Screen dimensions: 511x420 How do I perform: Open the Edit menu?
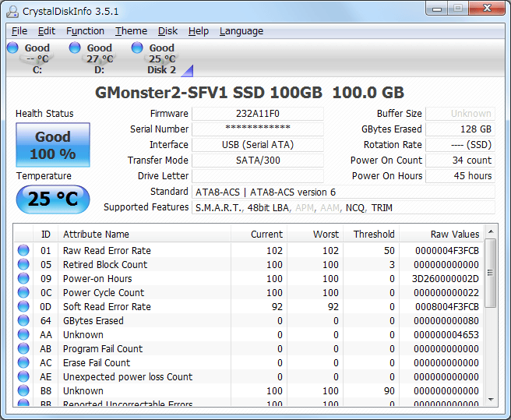[46, 31]
